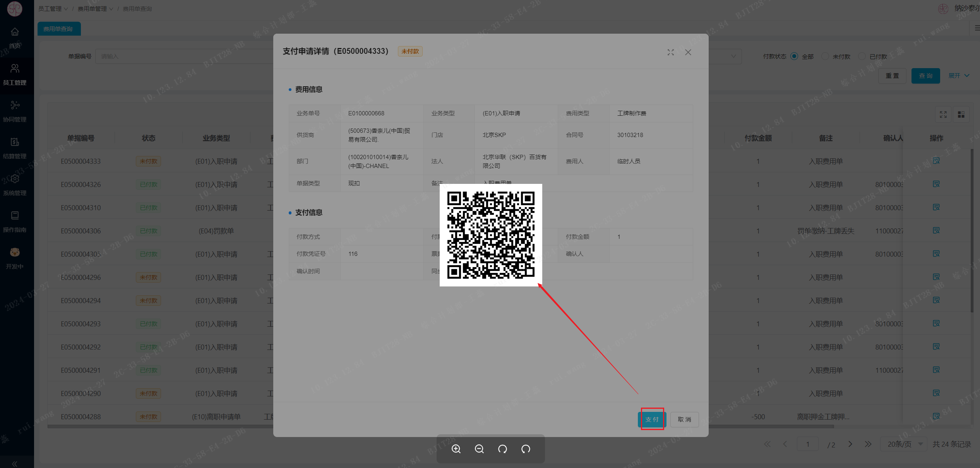Click the 费用单查询 breadcrumb text
The height and width of the screenshot is (468, 980).
(x=137, y=9)
